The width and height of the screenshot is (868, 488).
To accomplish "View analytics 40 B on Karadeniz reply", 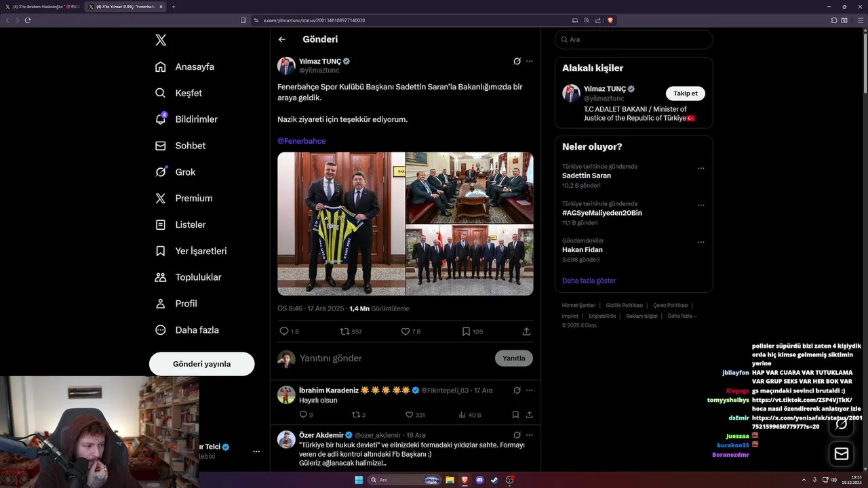I will click(x=469, y=415).
